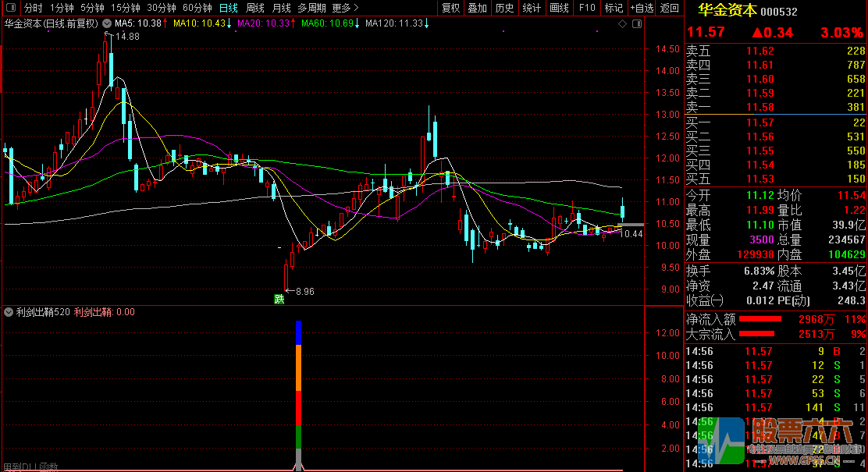Viewport: 868px width, 472px height.
Task: Toggle 叠加 overlay comparison
Action: 477,8
